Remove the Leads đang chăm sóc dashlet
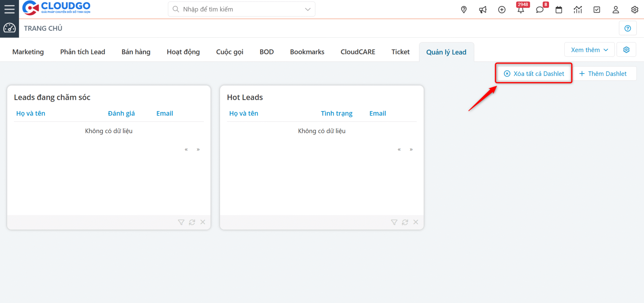The height and width of the screenshot is (303, 644). click(203, 222)
